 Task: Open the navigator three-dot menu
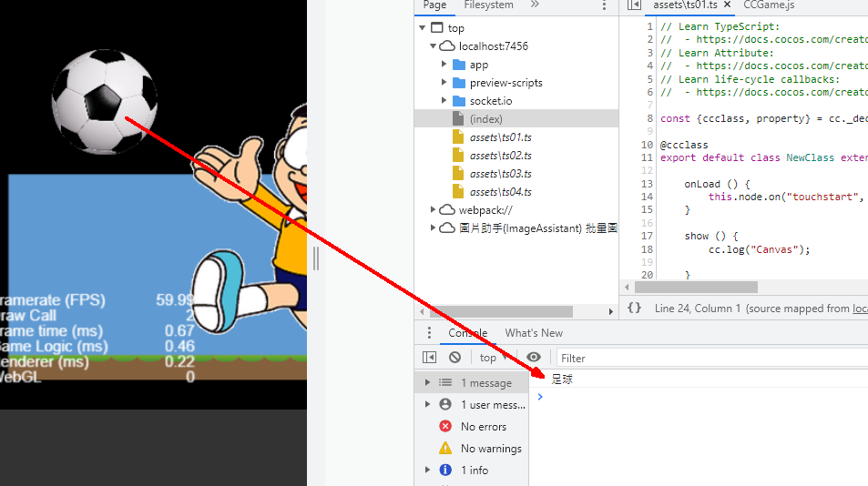tap(604, 5)
